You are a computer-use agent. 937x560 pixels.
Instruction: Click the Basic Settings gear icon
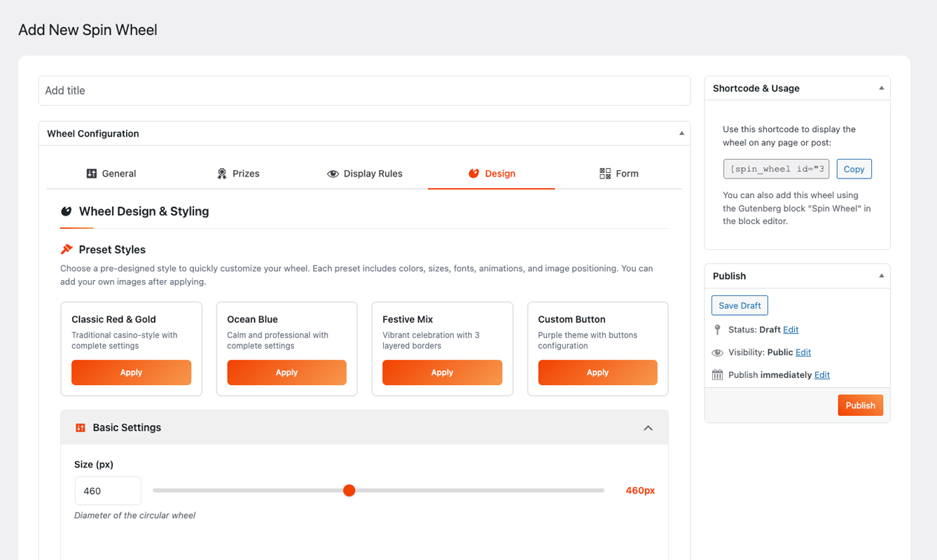click(x=78, y=427)
